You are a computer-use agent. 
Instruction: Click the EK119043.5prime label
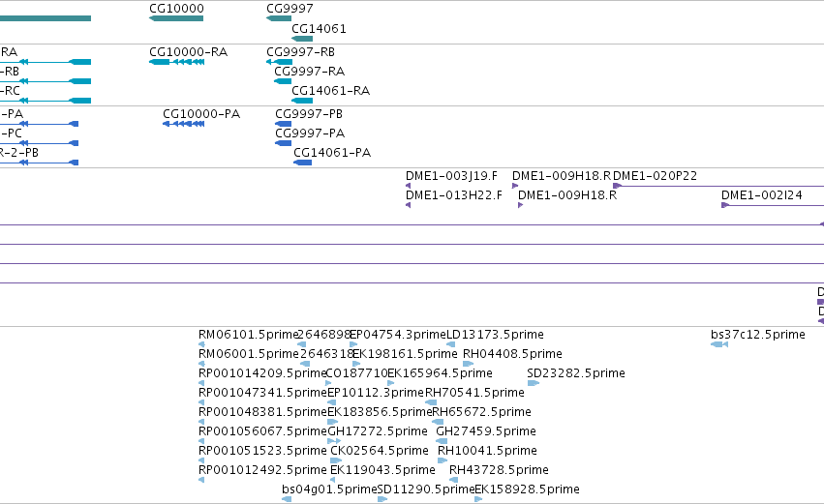click(382, 470)
